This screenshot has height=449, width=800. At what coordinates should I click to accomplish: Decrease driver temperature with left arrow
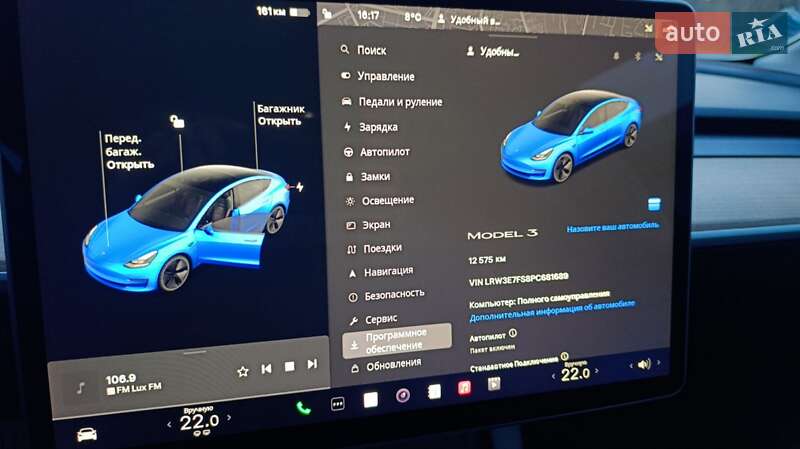point(169,425)
